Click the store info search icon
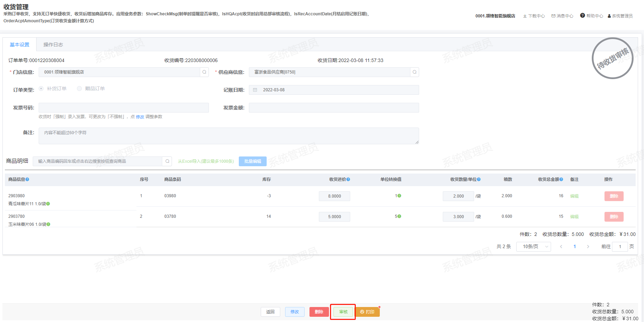The width and height of the screenshot is (644, 322). [204, 72]
